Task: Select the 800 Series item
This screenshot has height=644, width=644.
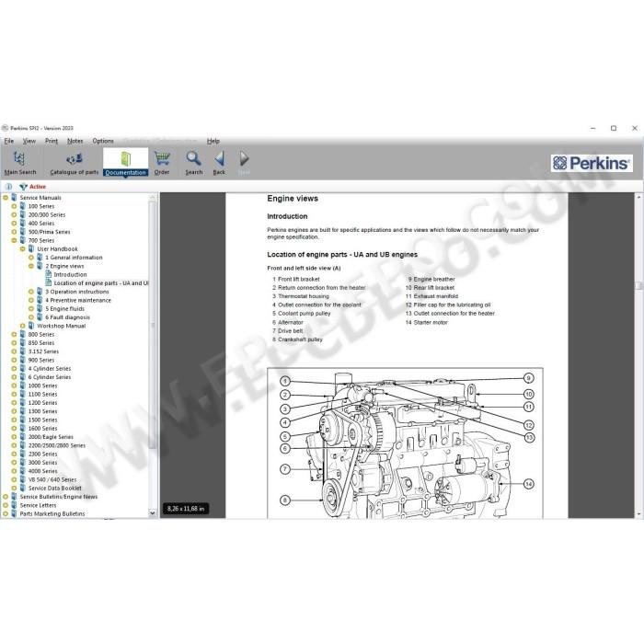Action: coord(41,334)
